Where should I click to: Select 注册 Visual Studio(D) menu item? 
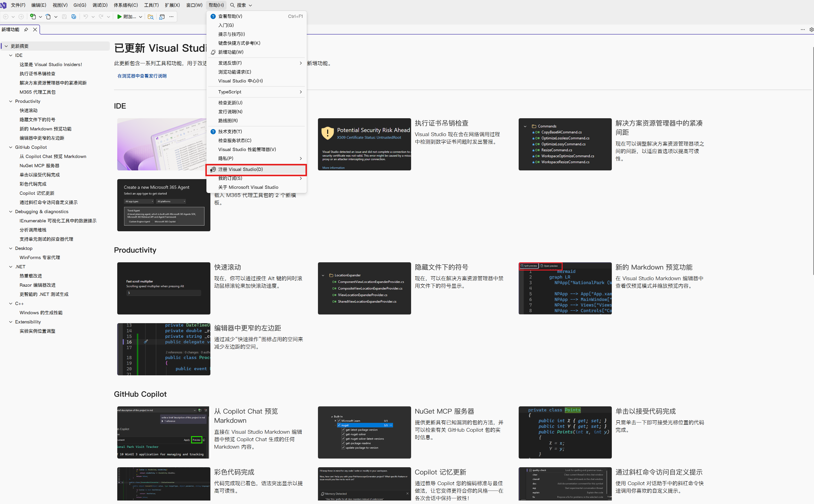(x=240, y=169)
